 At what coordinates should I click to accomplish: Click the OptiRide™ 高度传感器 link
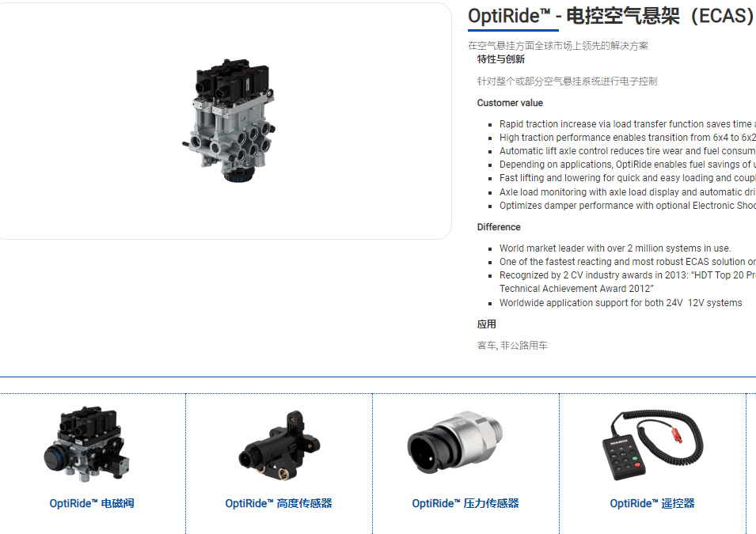coord(279,504)
